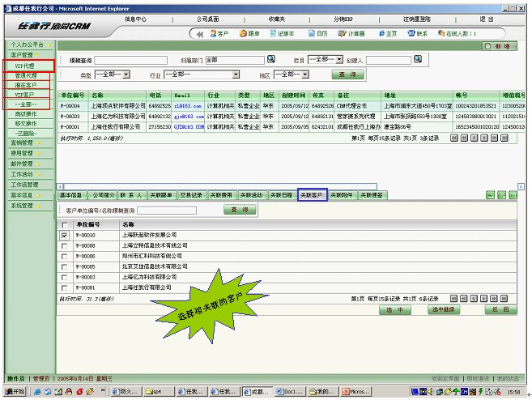
Task: Open the 客户 toolbar shortcut
Action: 219,34
